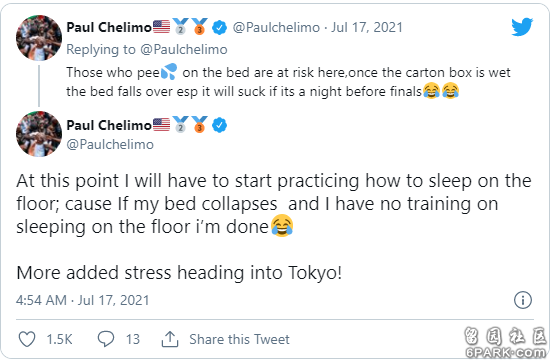
Task: Like the tweet with heart icon
Action: click(27, 339)
